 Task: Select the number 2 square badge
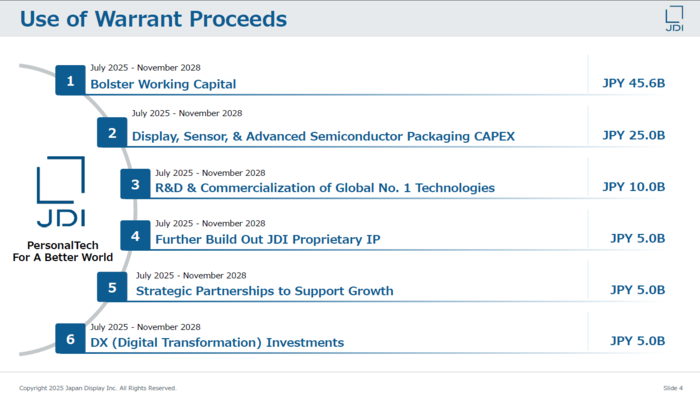coord(112,133)
